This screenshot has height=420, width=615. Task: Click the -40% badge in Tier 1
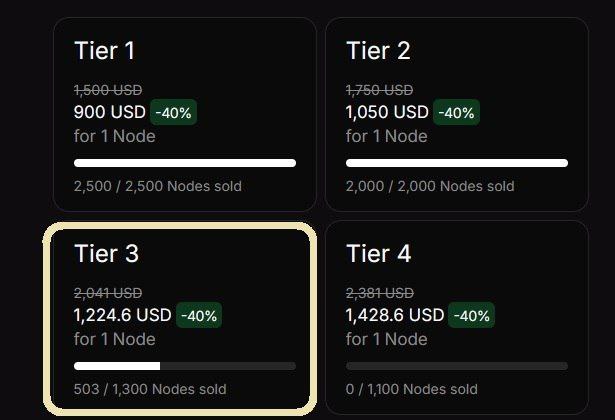point(174,112)
